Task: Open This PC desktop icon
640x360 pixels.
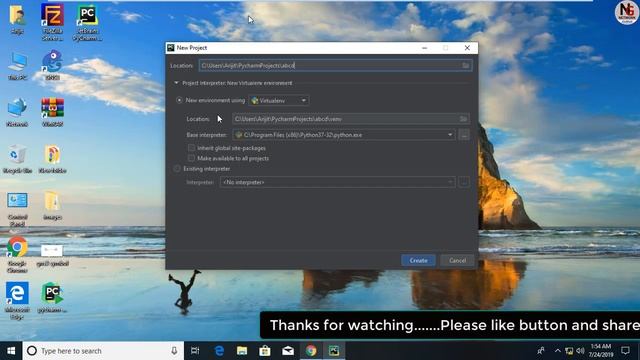Action: (x=17, y=66)
